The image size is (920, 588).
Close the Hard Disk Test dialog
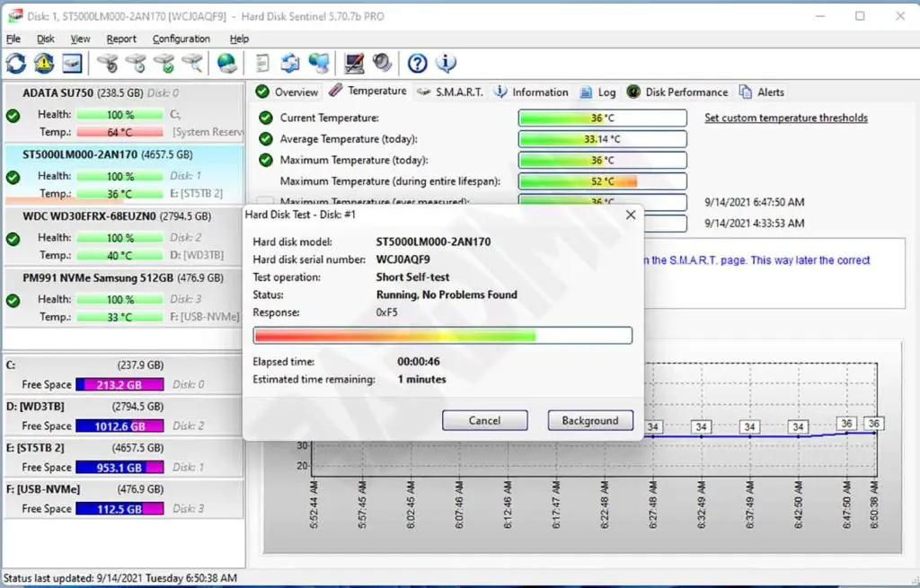(x=631, y=215)
